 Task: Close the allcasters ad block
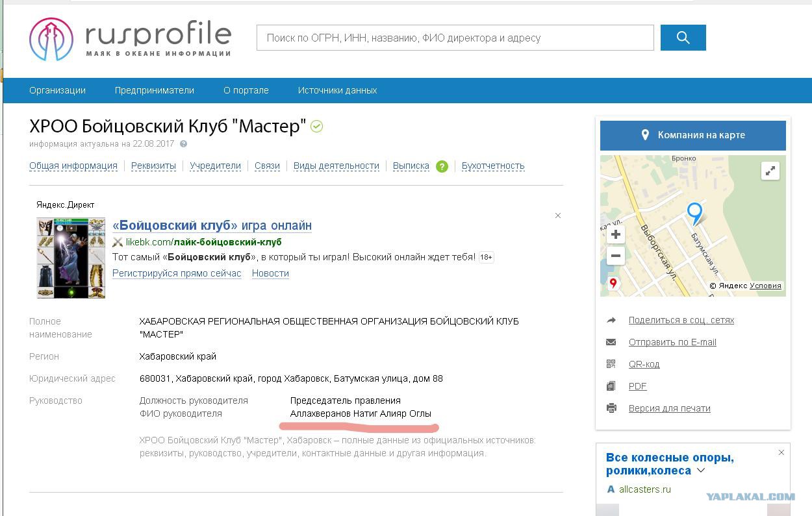pyautogui.click(x=781, y=452)
